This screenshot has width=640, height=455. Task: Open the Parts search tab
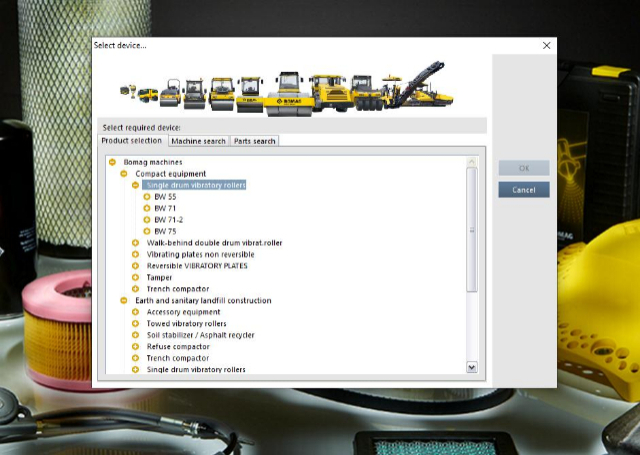[x=254, y=141]
